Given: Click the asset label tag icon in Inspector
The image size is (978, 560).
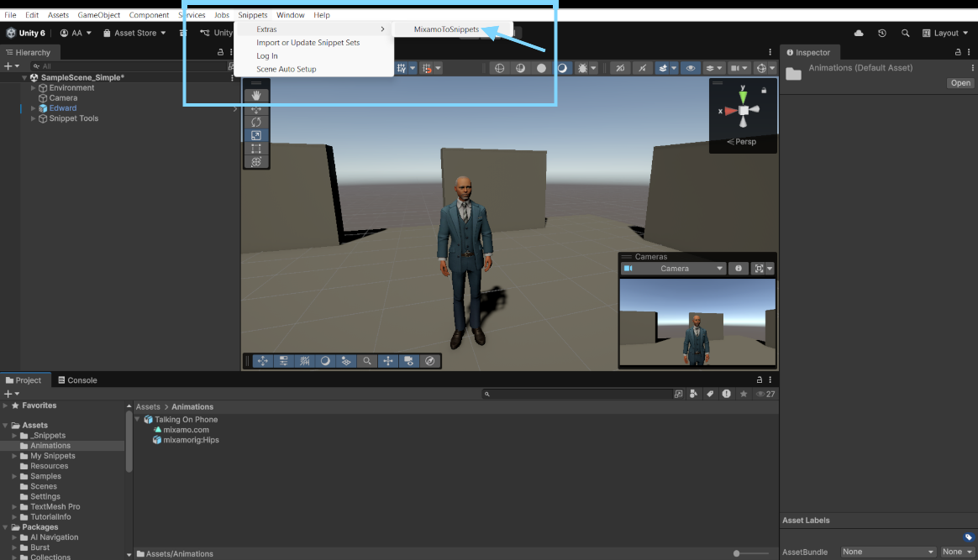Looking at the screenshot, I should pyautogui.click(x=968, y=537).
